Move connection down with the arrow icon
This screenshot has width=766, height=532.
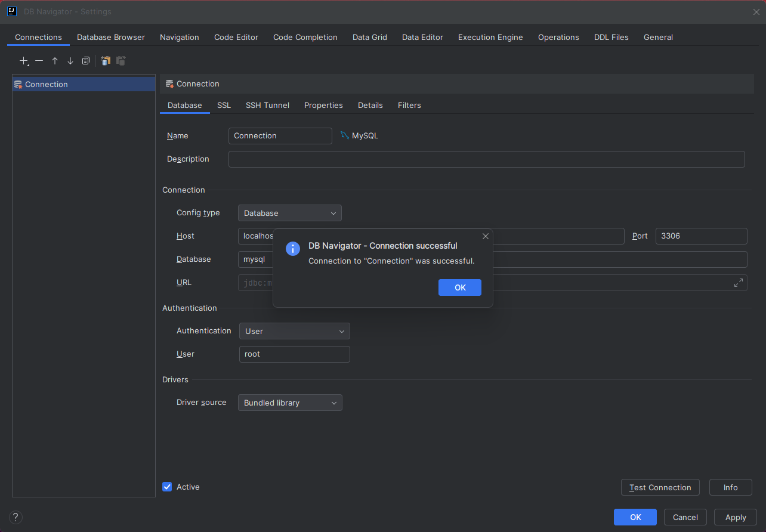[x=70, y=61]
